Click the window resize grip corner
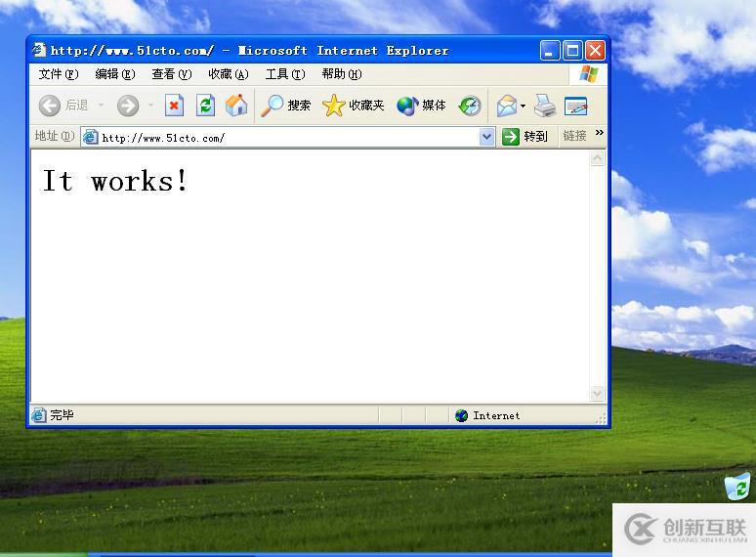Screen dimensions: 756x557 pyautogui.click(x=601, y=418)
